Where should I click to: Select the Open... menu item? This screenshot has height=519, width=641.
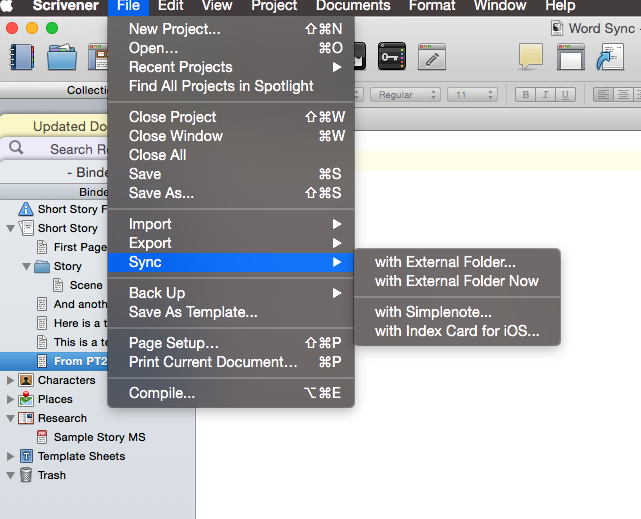tap(231, 48)
